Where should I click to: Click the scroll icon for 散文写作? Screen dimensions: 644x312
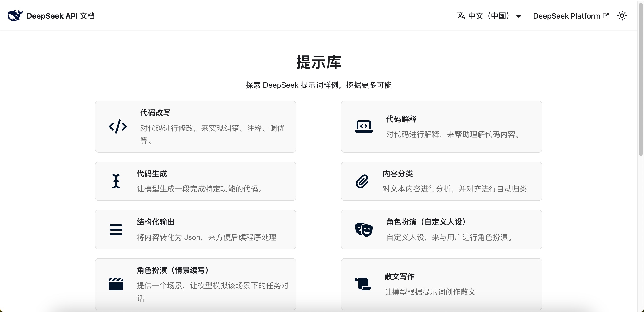[x=362, y=284]
